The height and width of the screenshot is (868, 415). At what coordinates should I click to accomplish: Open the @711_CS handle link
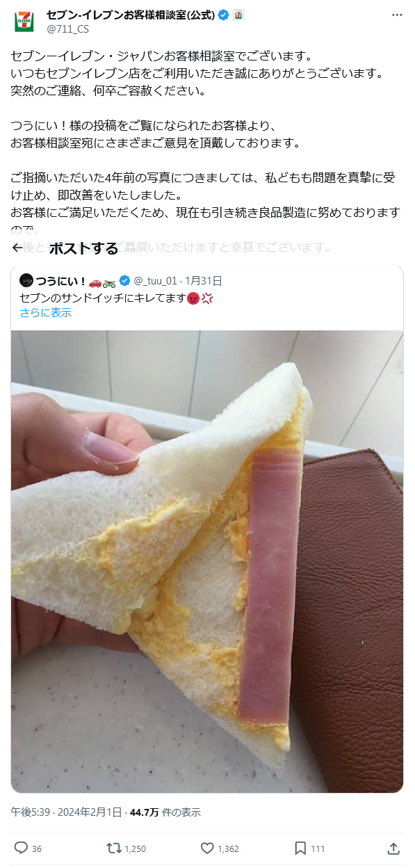click(x=67, y=29)
